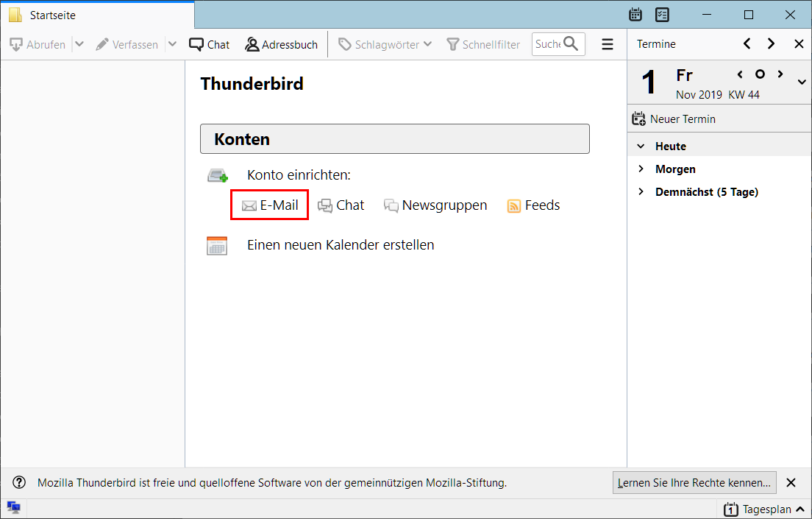812x519 pixels.
Task: Open the Adressbuch address book
Action: click(281, 44)
